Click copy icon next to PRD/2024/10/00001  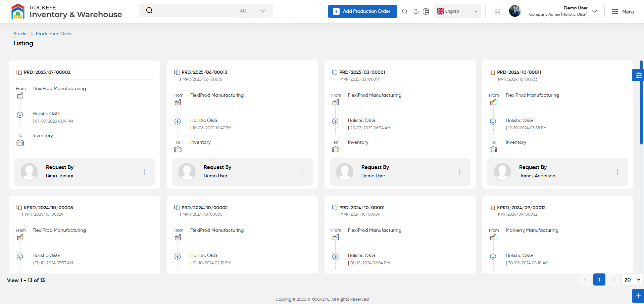335,208
